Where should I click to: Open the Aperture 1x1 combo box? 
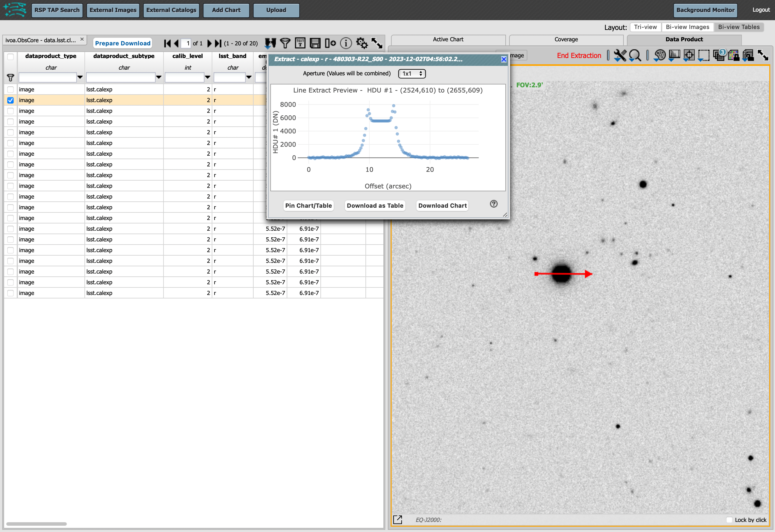[x=412, y=74]
